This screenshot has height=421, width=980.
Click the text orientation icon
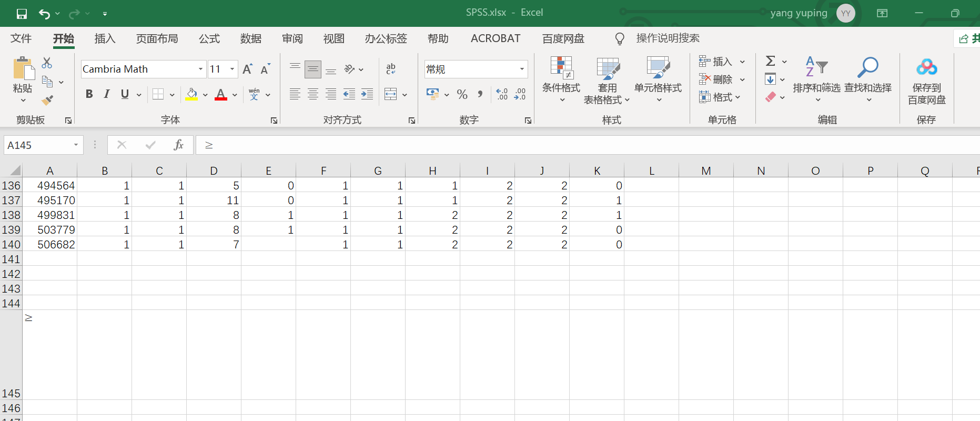pos(350,69)
